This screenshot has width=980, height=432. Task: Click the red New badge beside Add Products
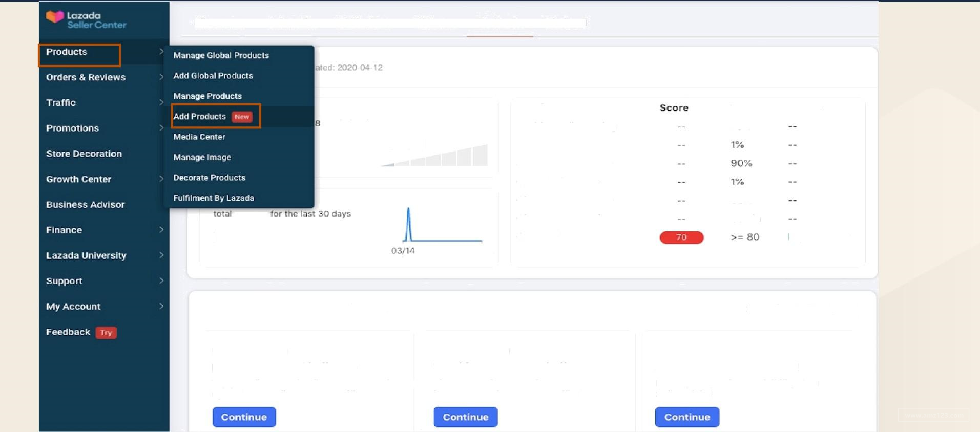pyautogui.click(x=242, y=117)
